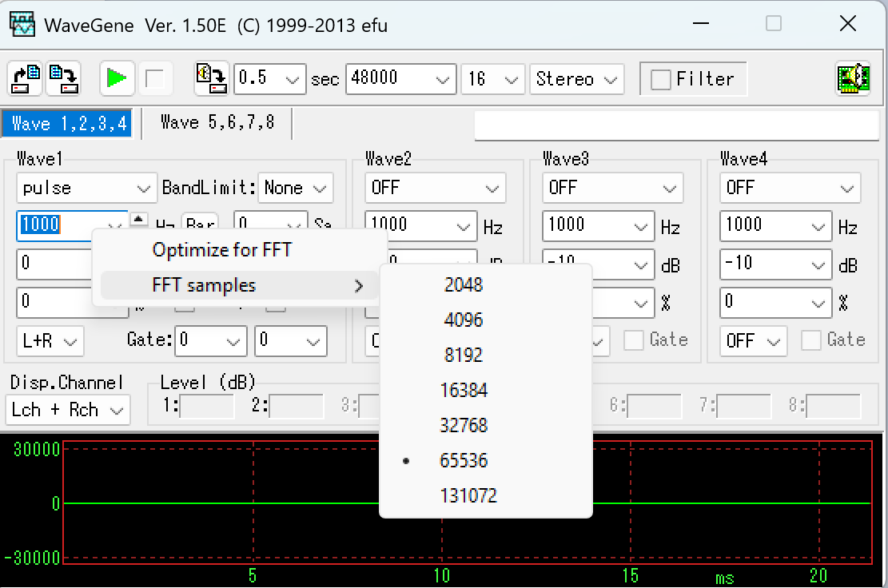
Task: Click the wave file output icon
Action: click(211, 78)
